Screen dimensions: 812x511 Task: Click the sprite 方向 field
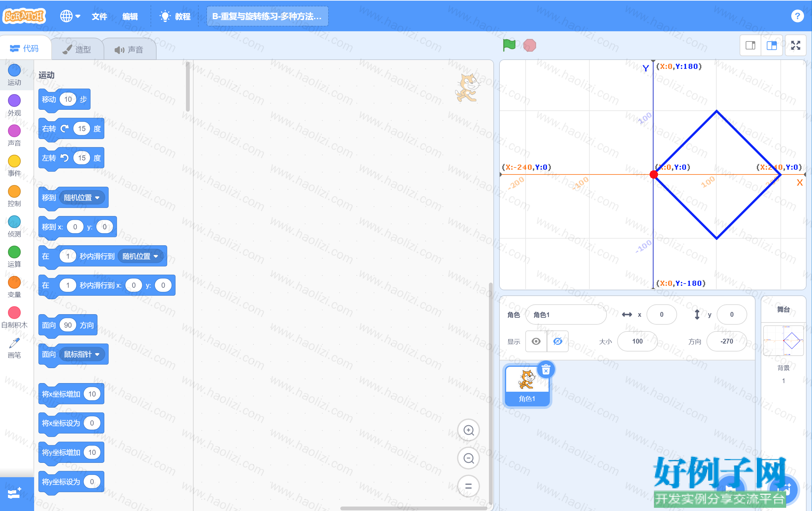point(727,341)
